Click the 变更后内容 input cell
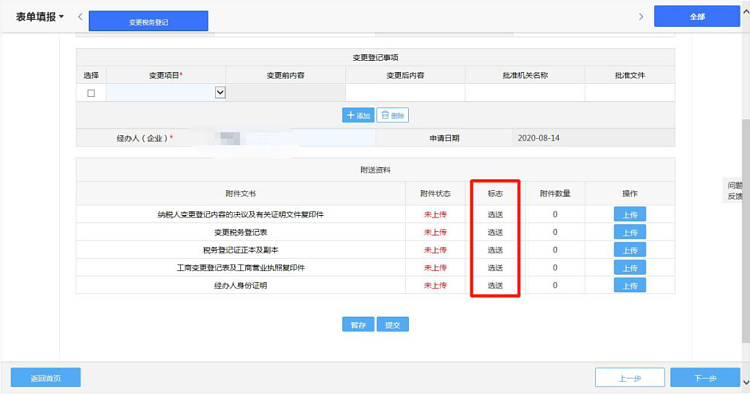The height and width of the screenshot is (394, 750). pyautogui.click(x=405, y=92)
